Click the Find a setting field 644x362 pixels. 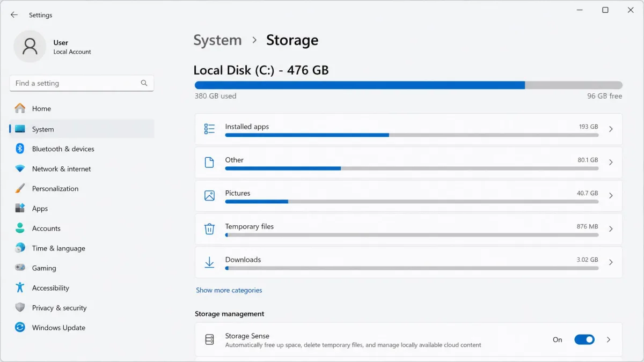pos(82,83)
